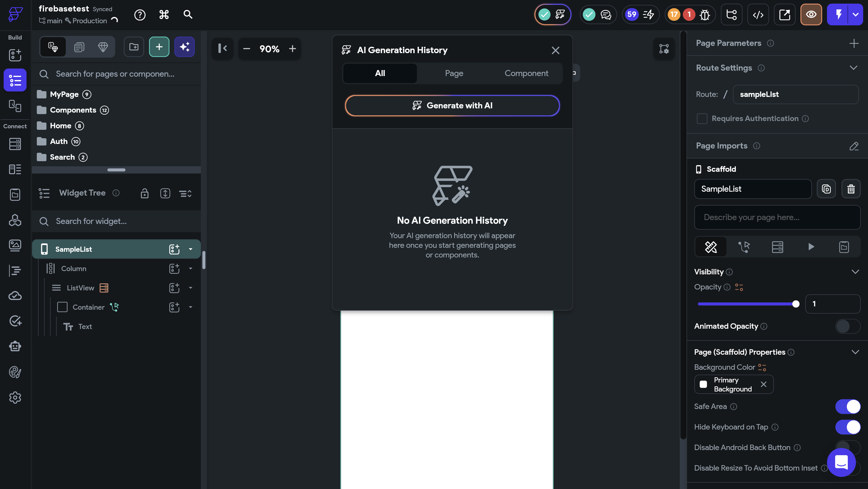Viewport: 868px width, 489px height.
Task: Lock the widget tree with lock icon
Action: [144, 193]
